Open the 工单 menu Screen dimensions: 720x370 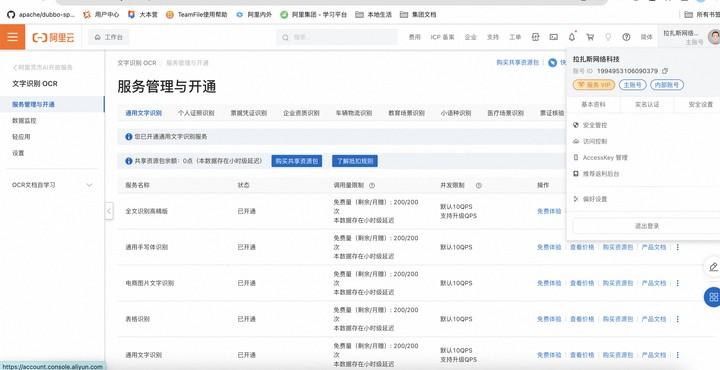point(515,37)
